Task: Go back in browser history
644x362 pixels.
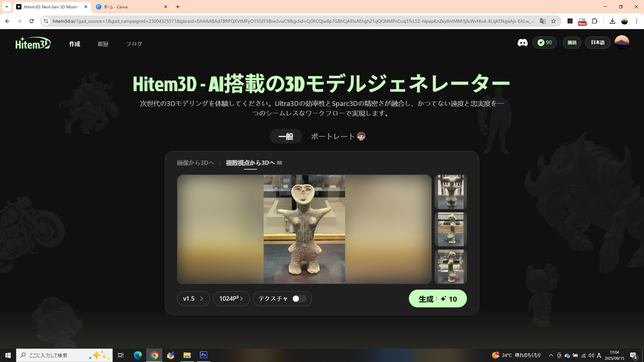Action: [x=7, y=21]
